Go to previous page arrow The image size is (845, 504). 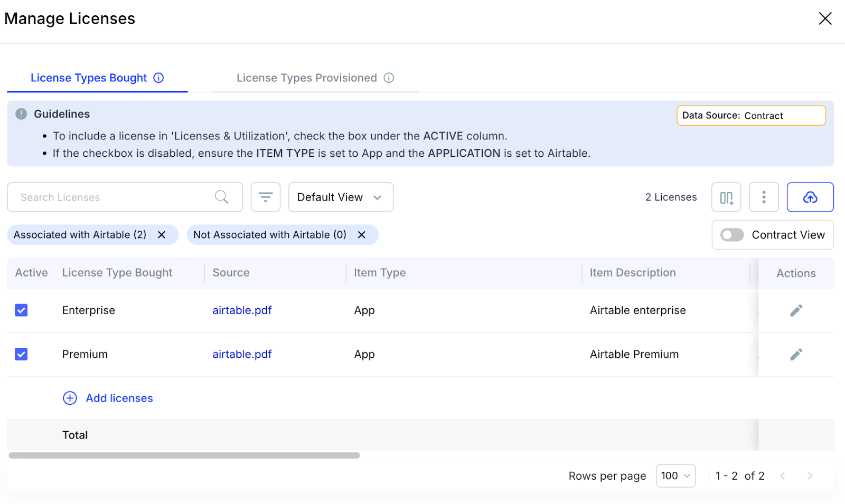point(783,476)
